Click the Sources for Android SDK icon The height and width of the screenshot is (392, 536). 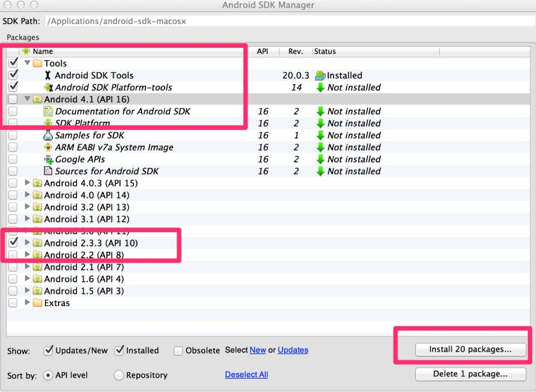tap(48, 171)
